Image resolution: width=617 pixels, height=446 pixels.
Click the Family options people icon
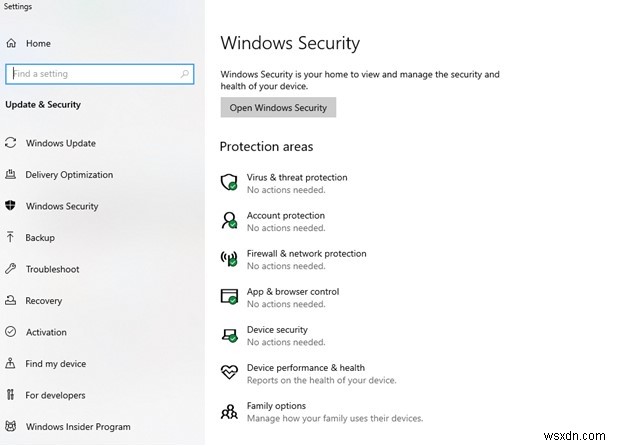point(229,411)
